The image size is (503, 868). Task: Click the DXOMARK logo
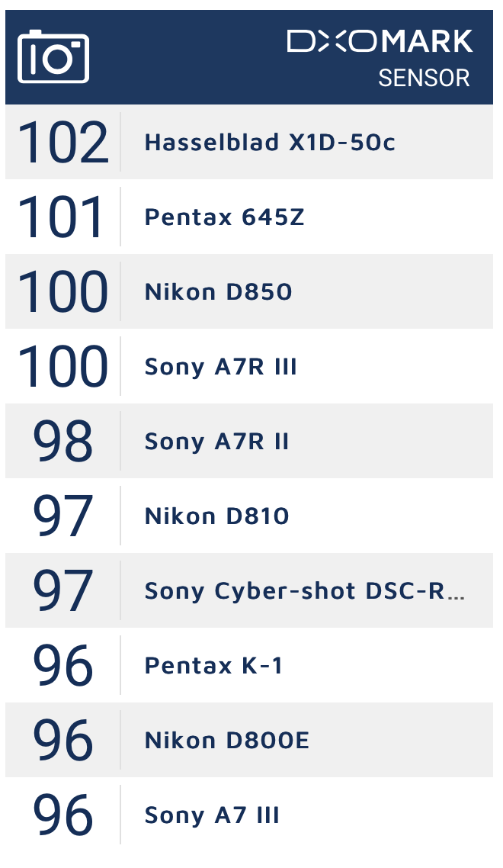click(x=380, y=41)
